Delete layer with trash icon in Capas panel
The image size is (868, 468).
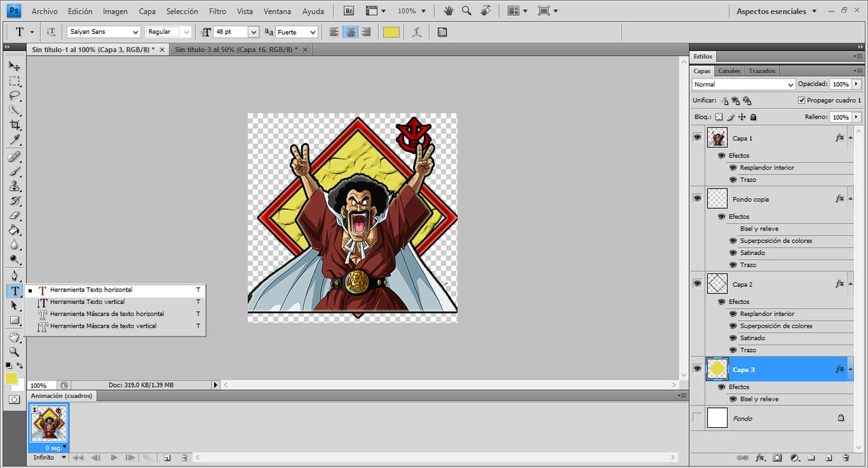(x=846, y=458)
